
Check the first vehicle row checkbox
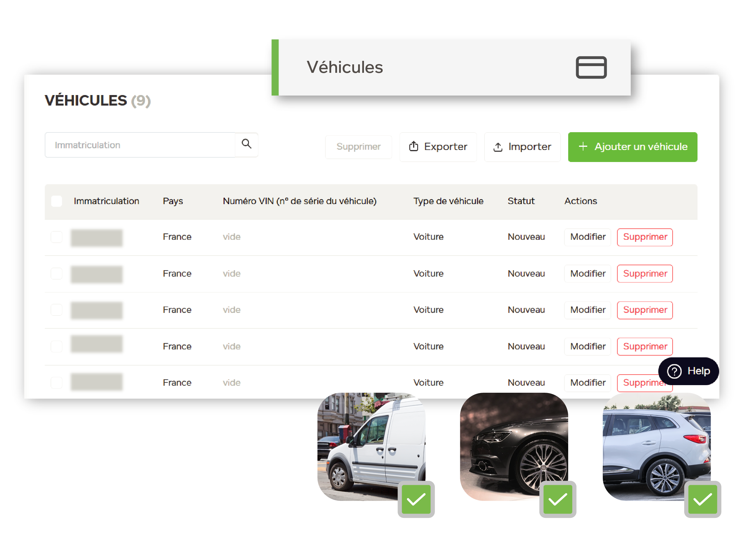[x=56, y=237]
